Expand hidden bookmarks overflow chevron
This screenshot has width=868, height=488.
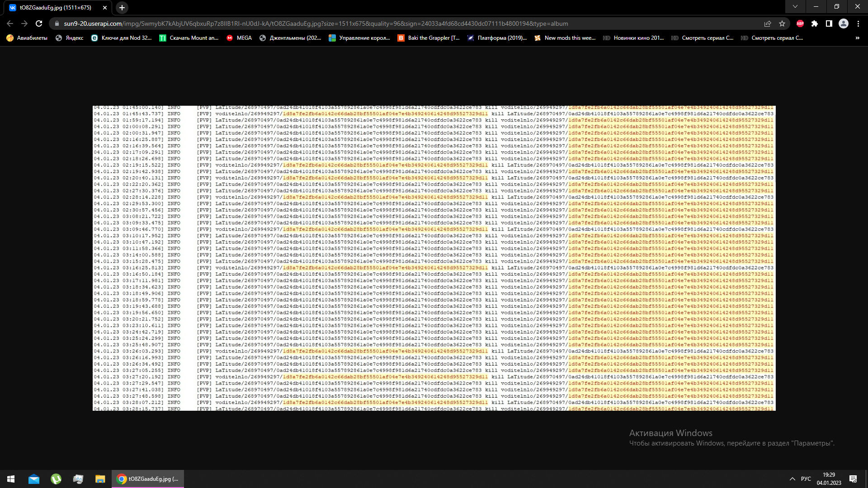pos(858,38)
